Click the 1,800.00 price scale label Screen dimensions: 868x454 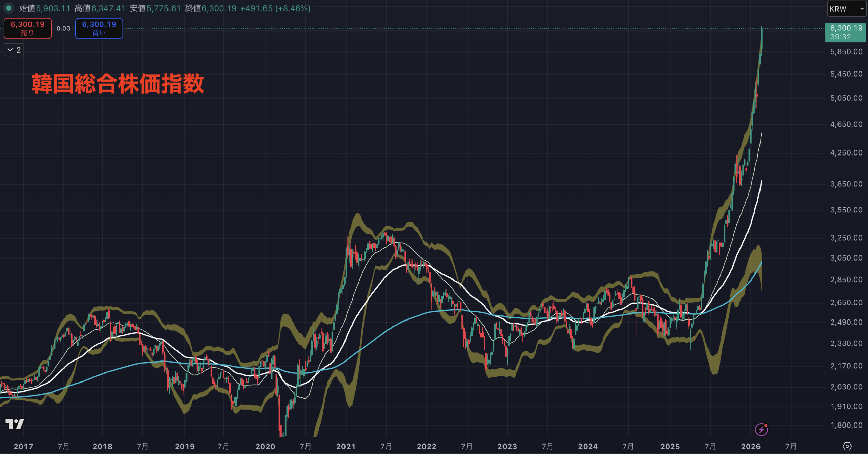pyautogui.click(x=846, y=425)
